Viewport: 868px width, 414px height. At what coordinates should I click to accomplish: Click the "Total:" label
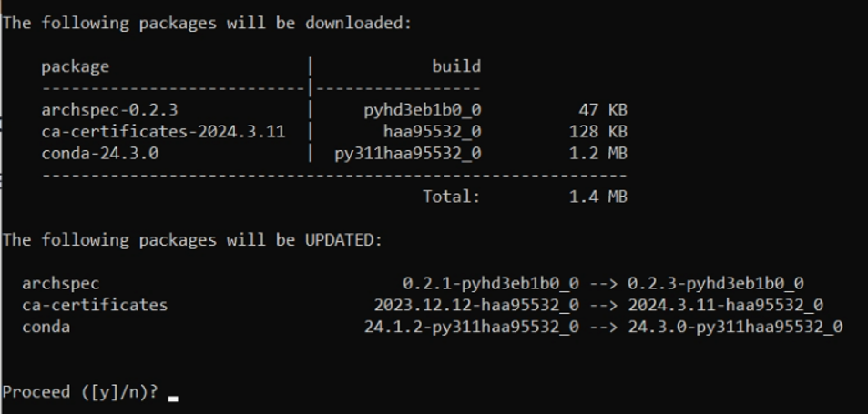(452, 197)
